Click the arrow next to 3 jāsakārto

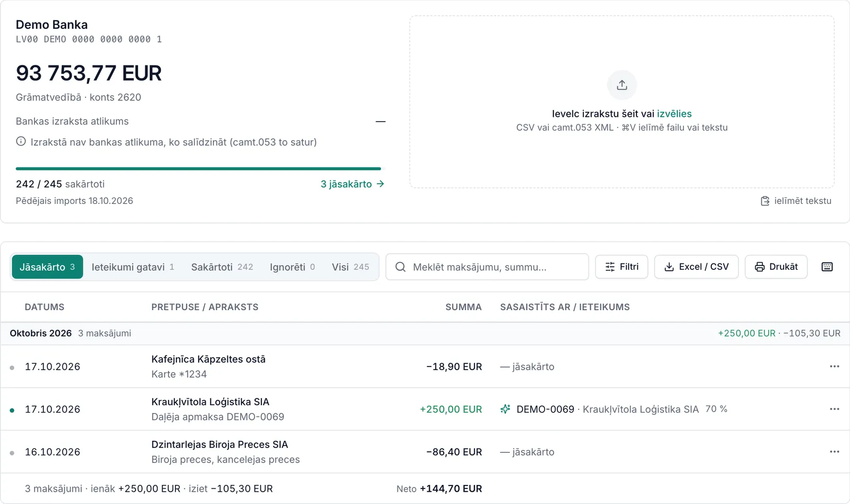[380, 184]
